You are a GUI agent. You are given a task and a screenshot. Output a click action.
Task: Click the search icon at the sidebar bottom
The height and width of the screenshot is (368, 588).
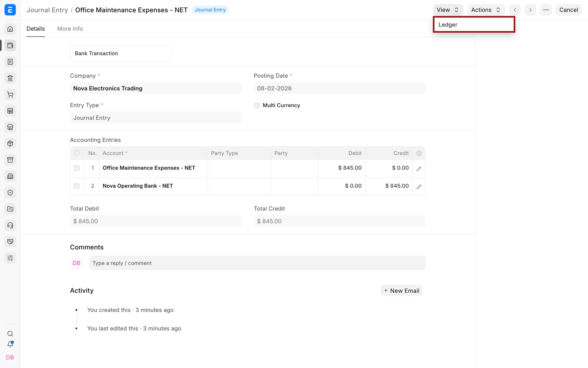pyautogui.click(x=10, y=334)
